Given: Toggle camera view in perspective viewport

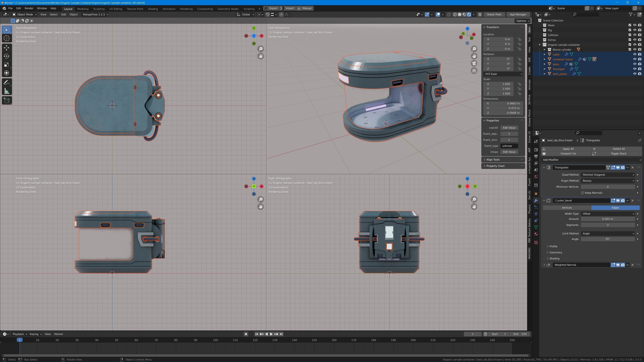Looking at the screenshot, I should 474,64.
